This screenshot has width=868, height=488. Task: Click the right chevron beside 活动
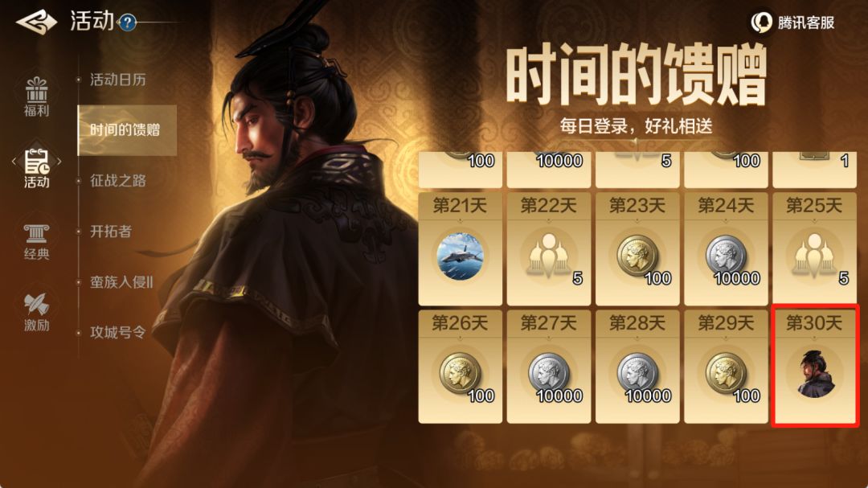(59, 162)
